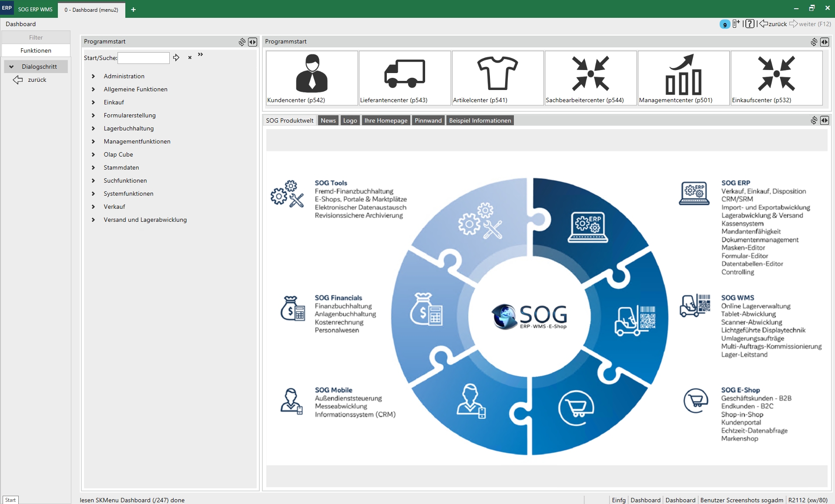835x504 pixels.
Task: Click the lesen SKMenu Dashboard status message
Action: (132, 500)
